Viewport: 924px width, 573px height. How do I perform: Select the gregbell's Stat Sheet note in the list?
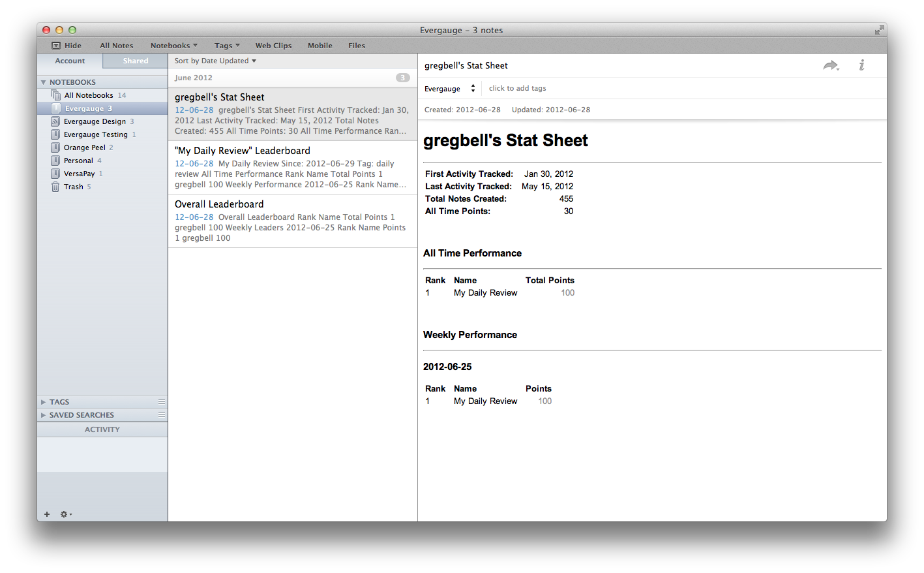[x=293, y=114]
